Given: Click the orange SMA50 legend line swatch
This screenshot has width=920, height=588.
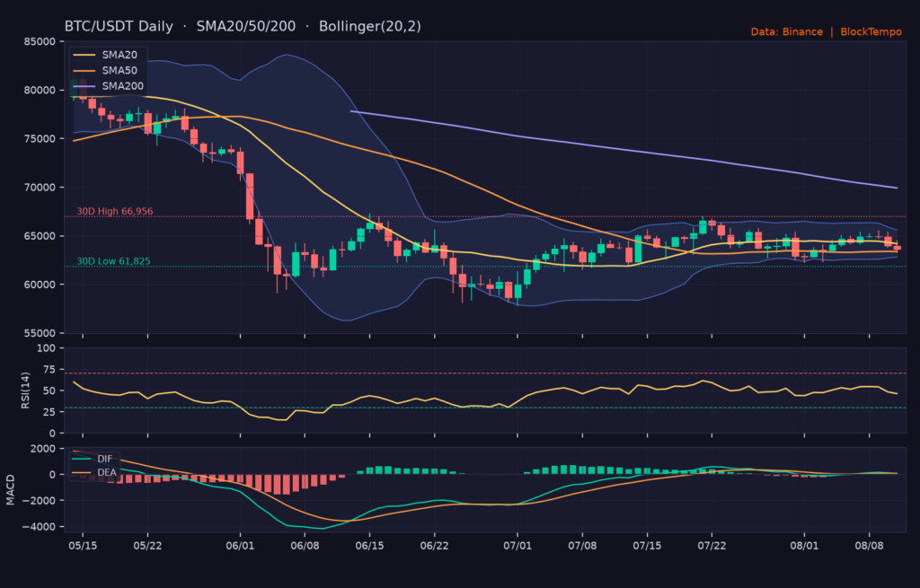Looking at the screenshot, I should (x=84, y=70).
